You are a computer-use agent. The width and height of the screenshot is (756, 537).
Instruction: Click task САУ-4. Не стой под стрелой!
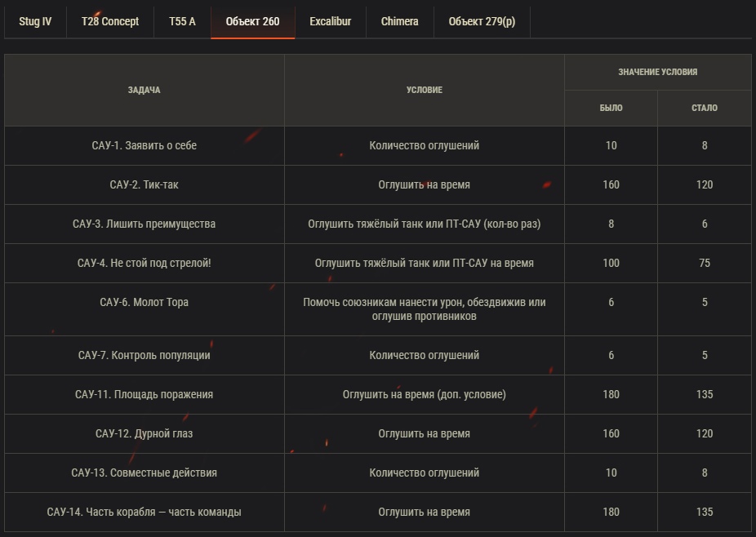(145, 264)
